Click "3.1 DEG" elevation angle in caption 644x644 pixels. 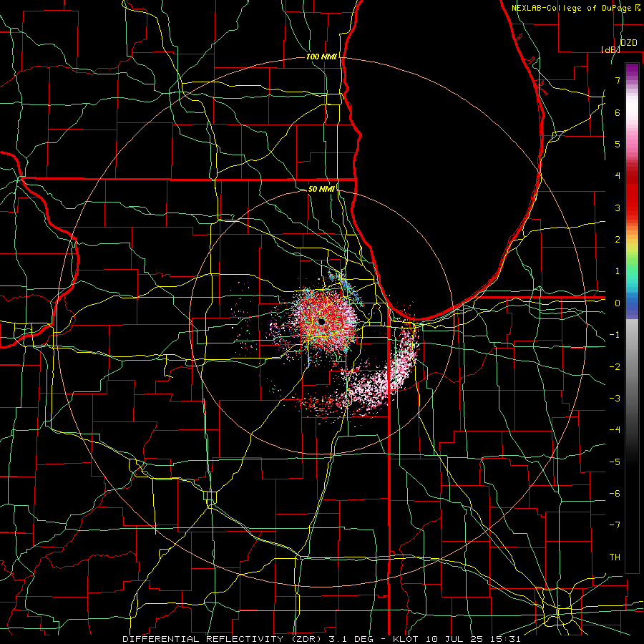pyautogui.click(x=353, y=639)
